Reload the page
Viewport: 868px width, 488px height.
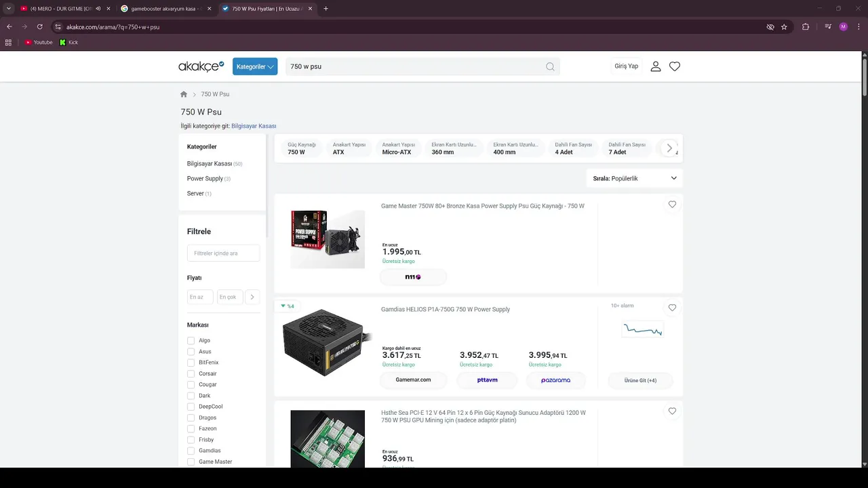(x=40, y=26)
